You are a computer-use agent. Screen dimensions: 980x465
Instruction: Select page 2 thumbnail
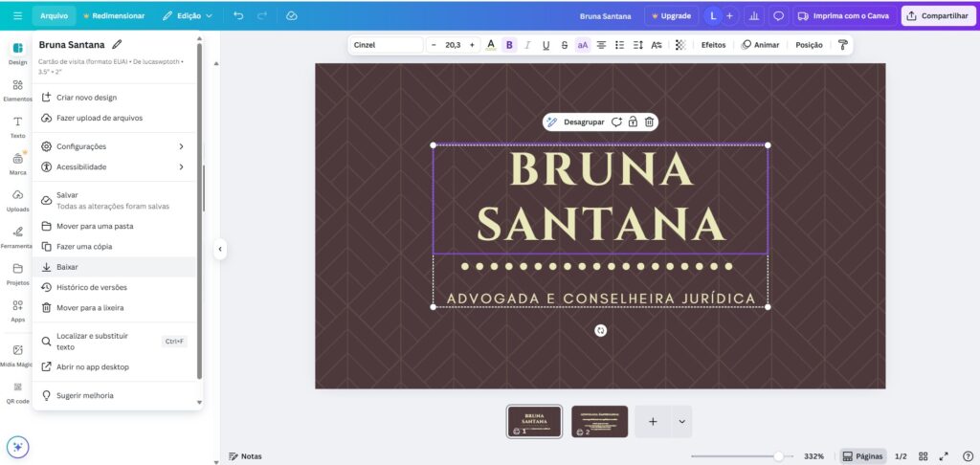[x=599, y=421]
